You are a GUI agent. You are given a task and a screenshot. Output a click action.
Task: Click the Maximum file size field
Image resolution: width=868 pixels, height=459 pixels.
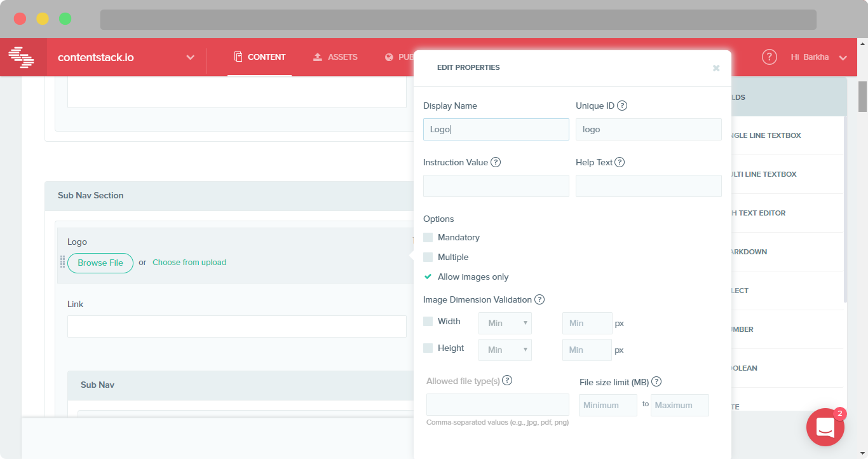coord(680,405)
